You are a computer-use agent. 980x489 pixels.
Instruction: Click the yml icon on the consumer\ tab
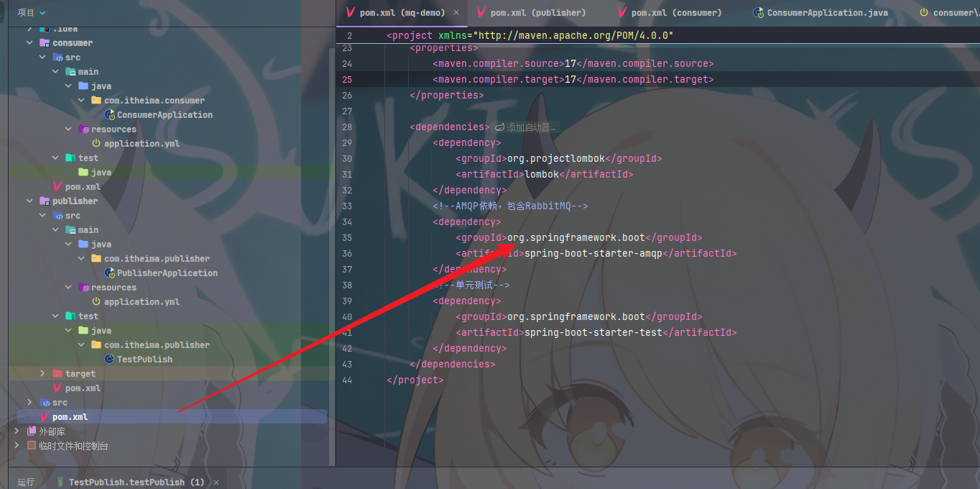[x=924, y=13]
